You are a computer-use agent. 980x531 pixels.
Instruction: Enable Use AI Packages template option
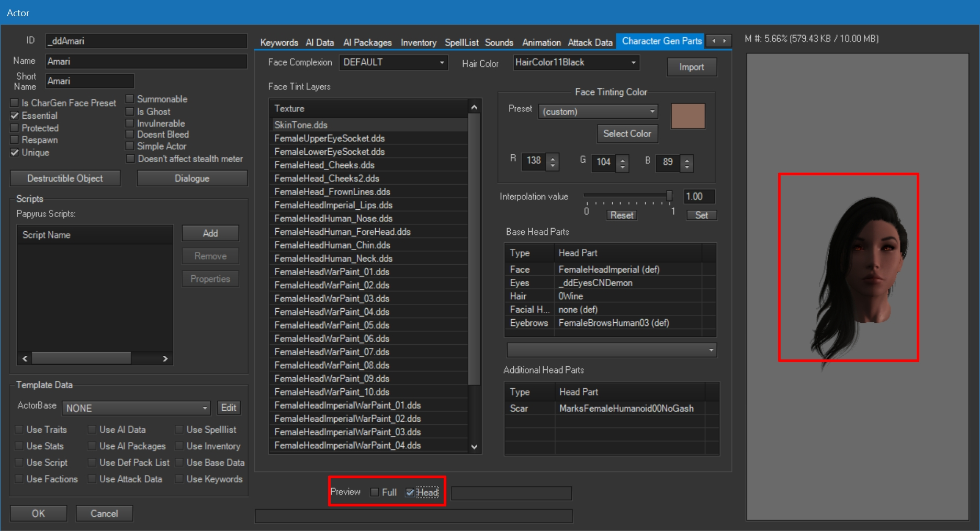tap(92, 446)
